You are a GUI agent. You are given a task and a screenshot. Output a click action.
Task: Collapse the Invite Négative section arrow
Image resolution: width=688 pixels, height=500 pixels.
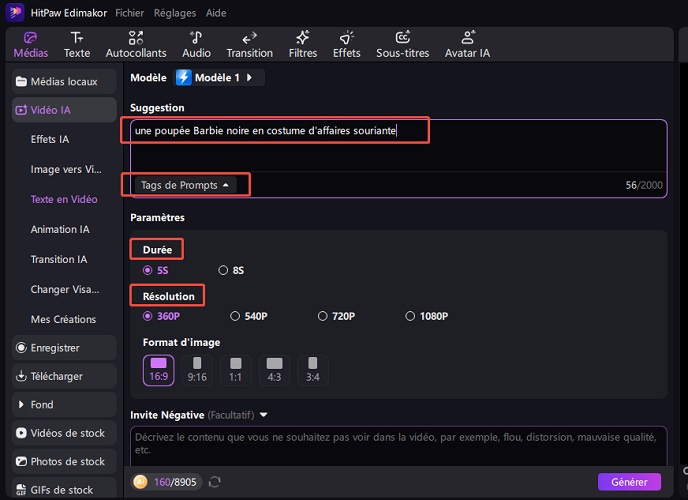(x=263, y=415)
